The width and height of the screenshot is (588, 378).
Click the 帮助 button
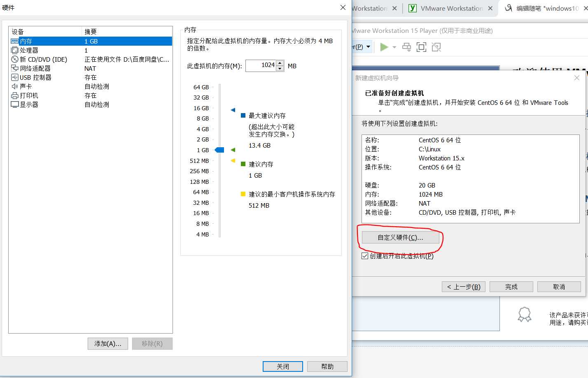(x=327, y=366)
